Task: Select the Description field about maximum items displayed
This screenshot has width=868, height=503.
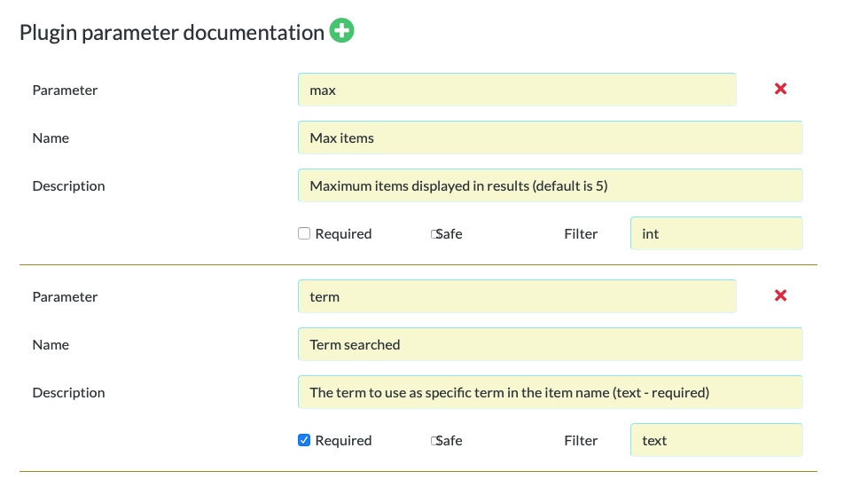Action: pos(551,185)
